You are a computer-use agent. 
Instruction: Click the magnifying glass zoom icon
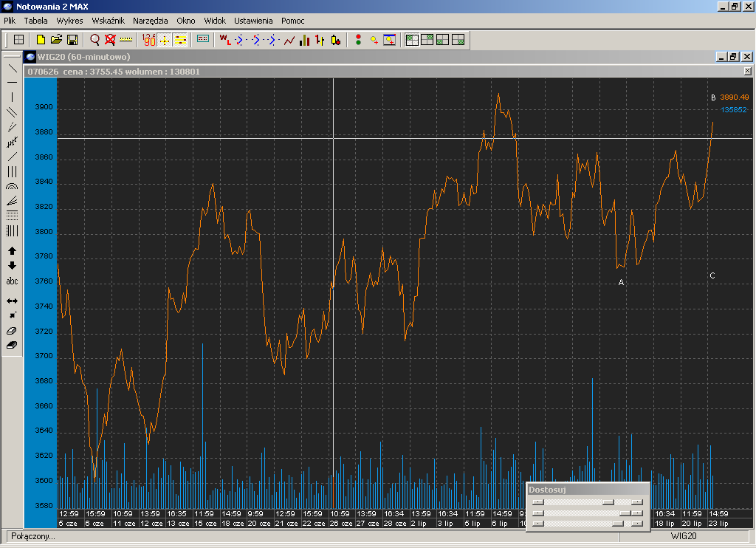tap(94, 39)
